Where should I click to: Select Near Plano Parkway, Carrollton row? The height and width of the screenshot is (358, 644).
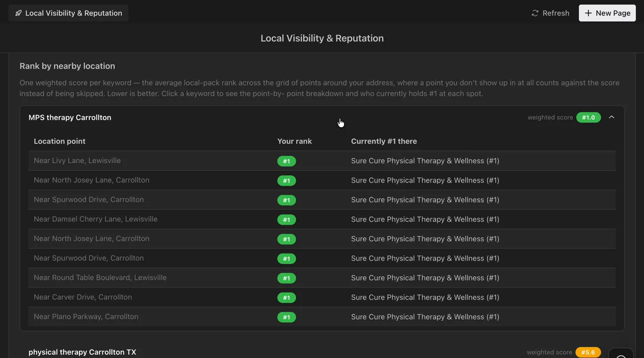(322, 316)
